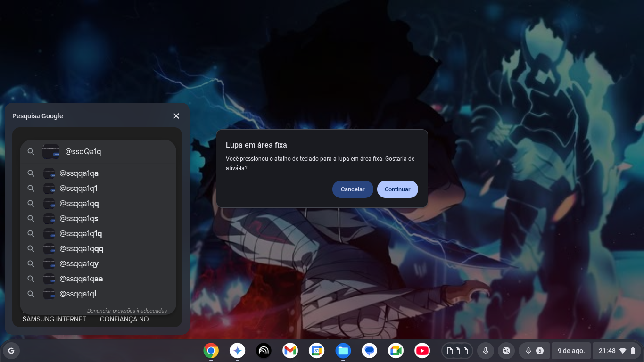
Task: Select suggestion @ssqqa1qqq
Action: (98, 248)
